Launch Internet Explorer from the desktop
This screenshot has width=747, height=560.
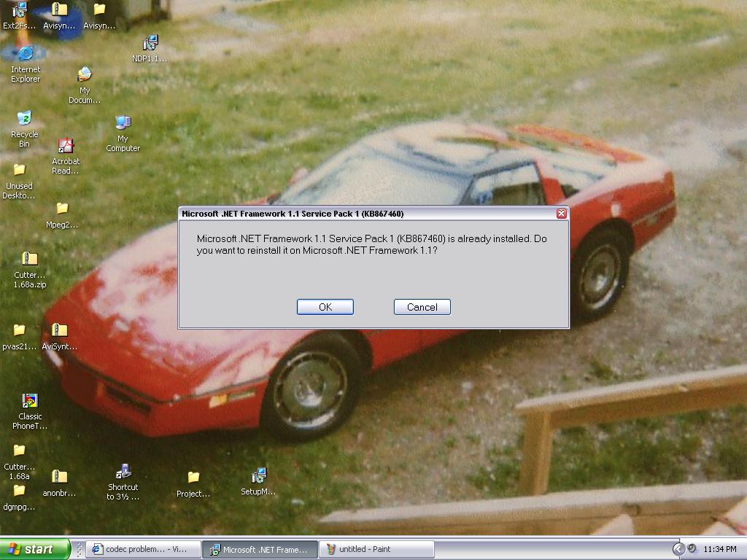coord(26,64)
